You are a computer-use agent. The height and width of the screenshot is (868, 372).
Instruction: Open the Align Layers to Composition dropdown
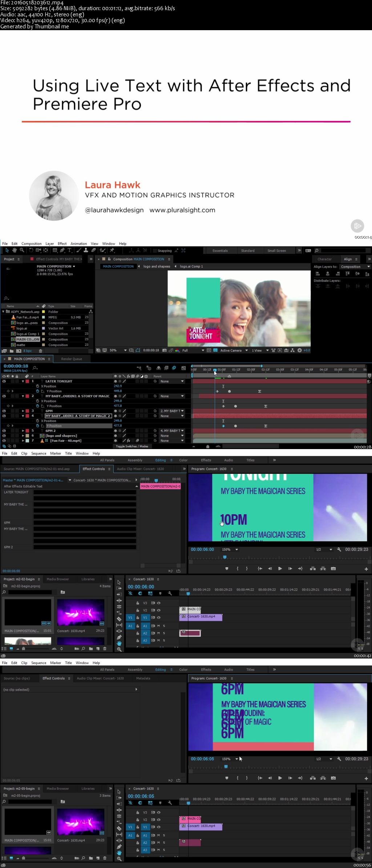click(x=355, y=267)
